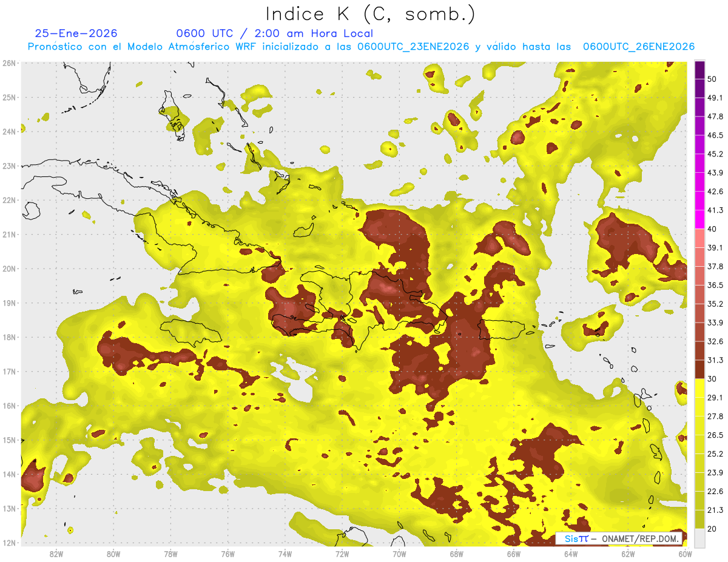Click legend value "46.5"

(715, 135)
